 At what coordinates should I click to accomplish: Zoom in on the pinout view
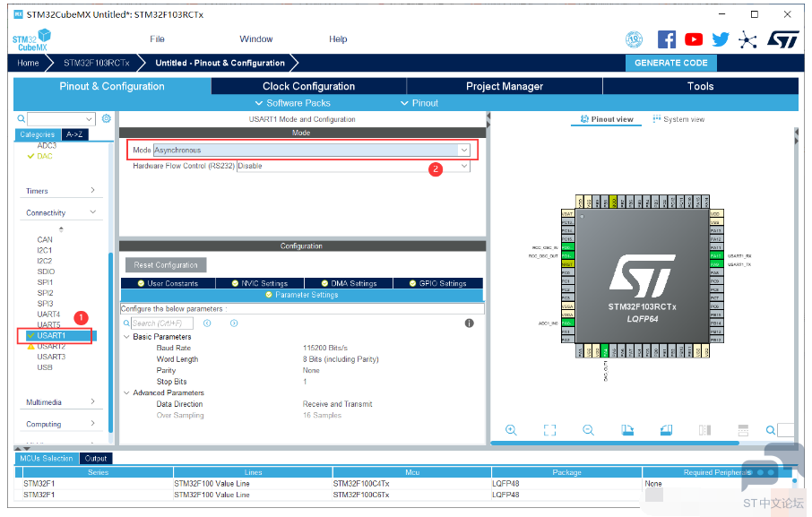(511, 430)
